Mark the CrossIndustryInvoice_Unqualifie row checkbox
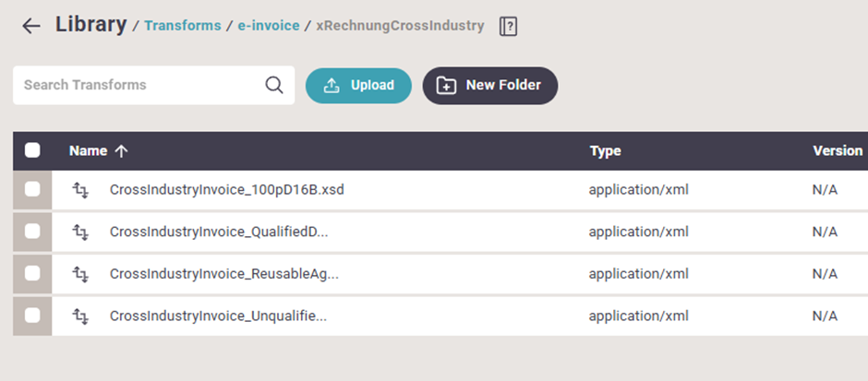Screen dimensions: 868x381 pyautogui.click(x=32, y=316)
